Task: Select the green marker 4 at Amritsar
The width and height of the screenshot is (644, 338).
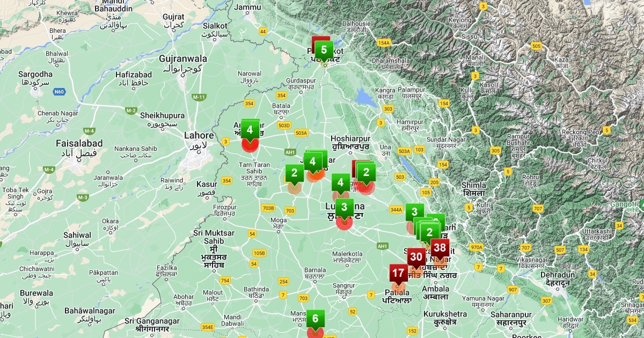Action: click(x=250, y=130)
